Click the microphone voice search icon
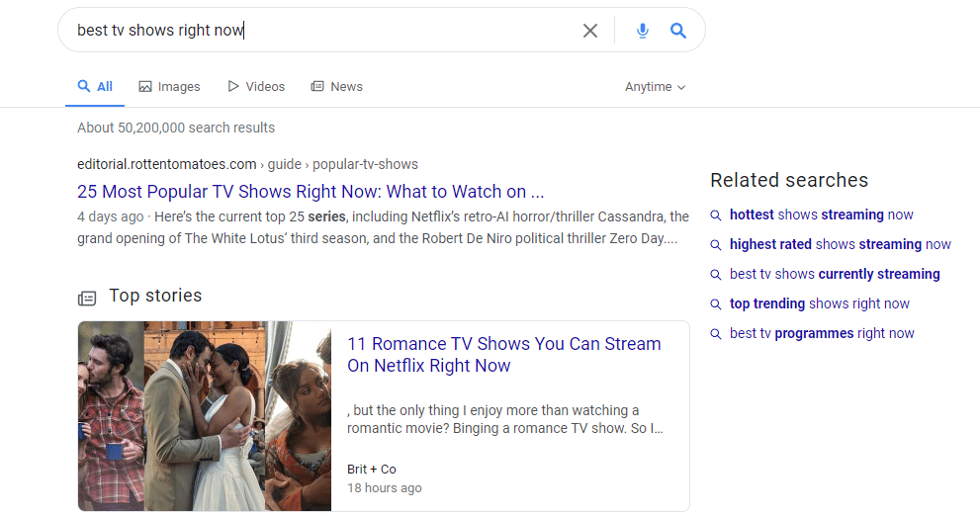 click(643, 31)
